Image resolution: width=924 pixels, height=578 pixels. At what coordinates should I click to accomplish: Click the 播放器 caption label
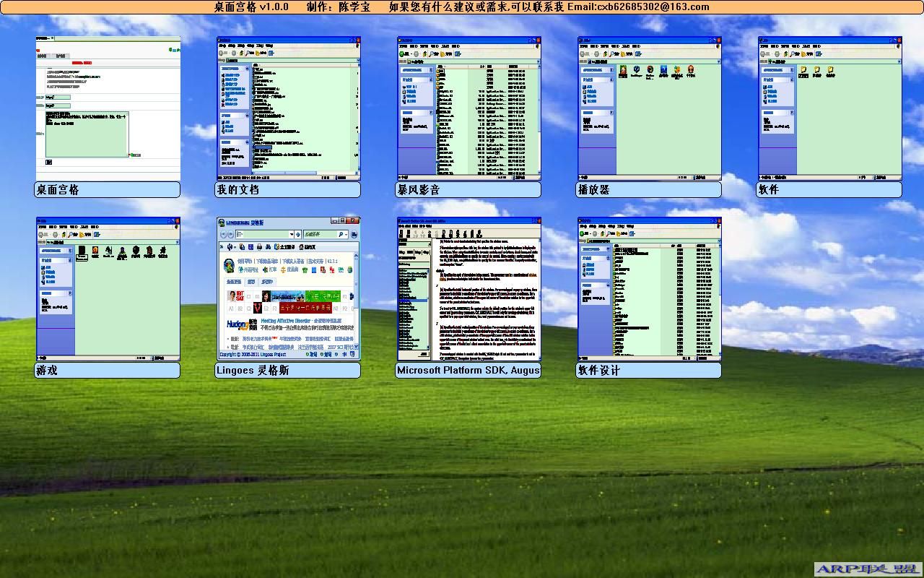tap(649, 189)
